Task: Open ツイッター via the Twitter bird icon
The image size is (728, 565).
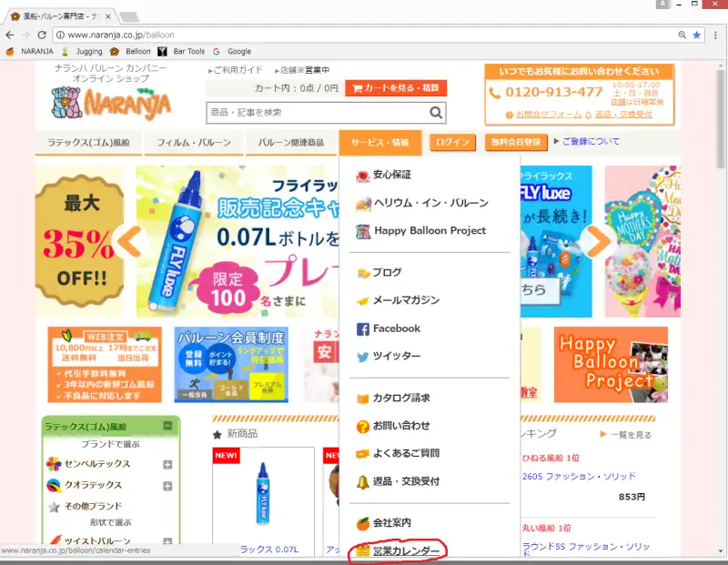Action: [x=362, y=357]
